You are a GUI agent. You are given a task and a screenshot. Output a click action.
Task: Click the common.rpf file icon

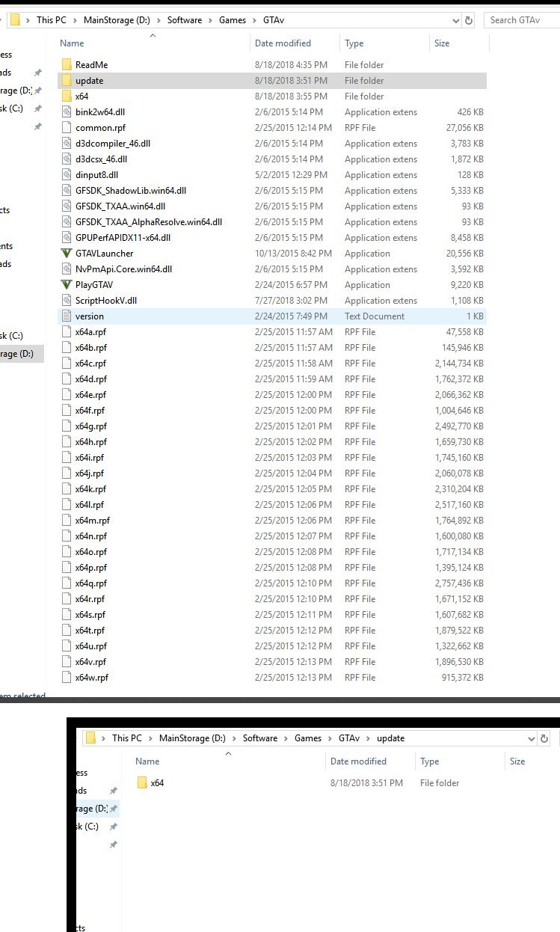coord(67,128)
